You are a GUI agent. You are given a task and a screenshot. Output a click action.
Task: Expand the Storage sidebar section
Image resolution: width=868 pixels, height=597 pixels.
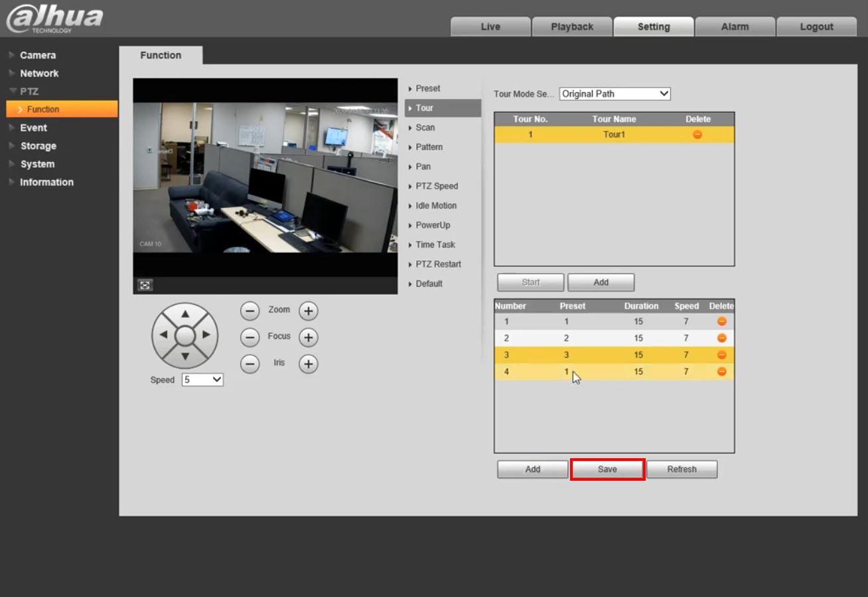tap(38, 146)
